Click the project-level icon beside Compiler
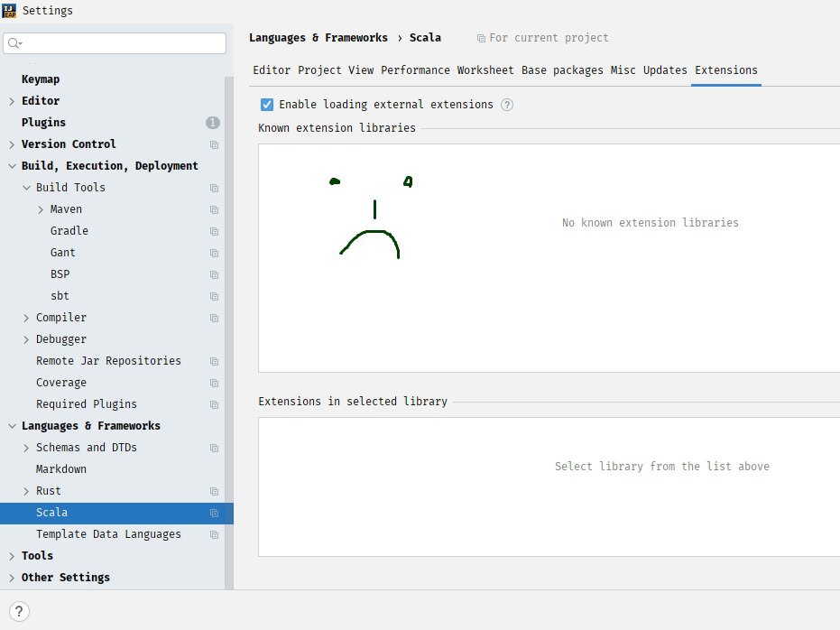 (215, 319)
